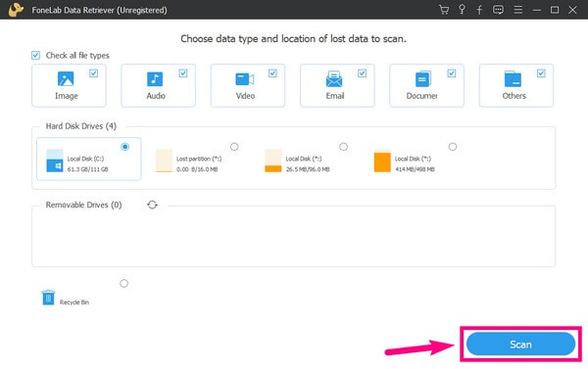The height and width of the screenshot is (369, 588).
Task: Uncheck the Document file type checkbox
Action: pos(452,73)
